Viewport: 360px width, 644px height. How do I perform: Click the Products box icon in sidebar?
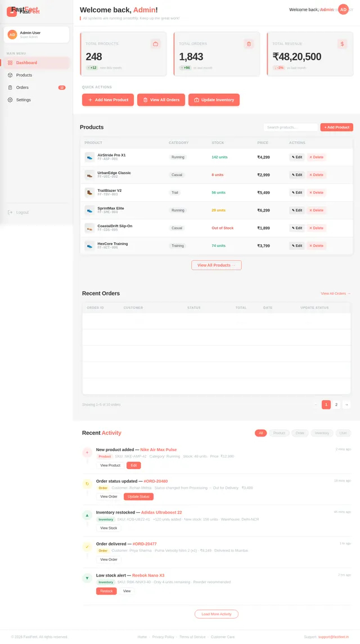point(10,75)
